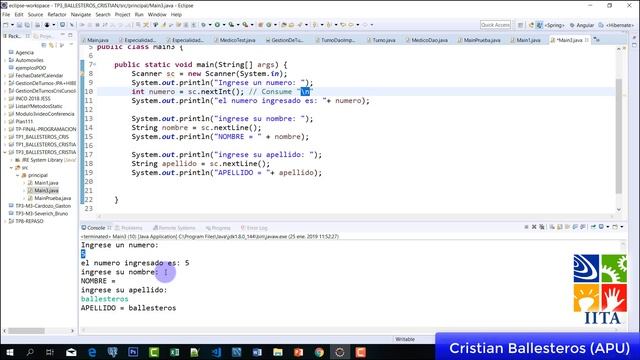Open File Explorer from taskbar
Screen dimensions: 640x360
(x=278, y=352)
